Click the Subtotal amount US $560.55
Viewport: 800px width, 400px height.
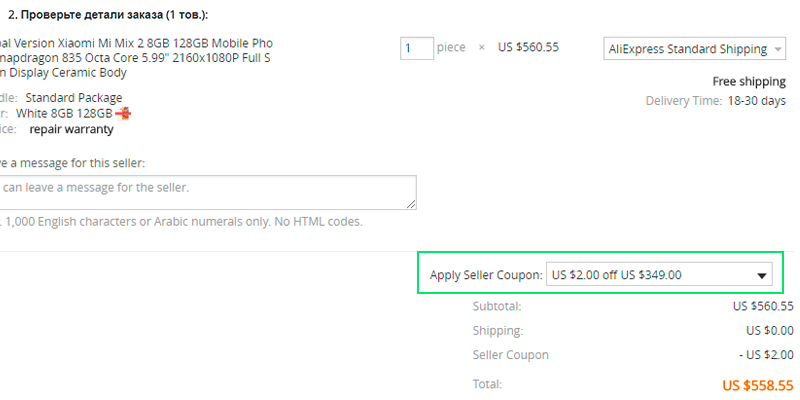point(763,307)
